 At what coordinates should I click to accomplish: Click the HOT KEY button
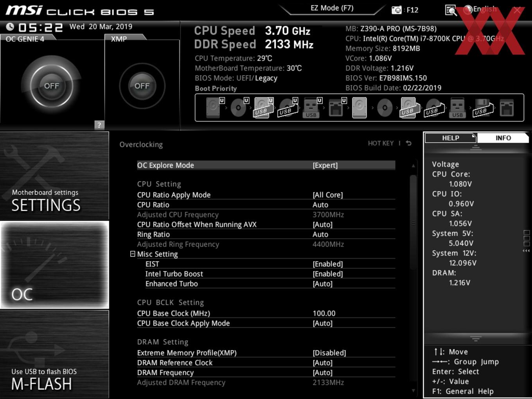point(381,143)
